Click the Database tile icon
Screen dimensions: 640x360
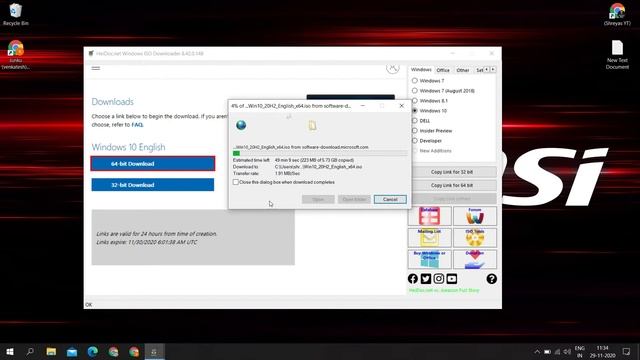tap(429, 216)
